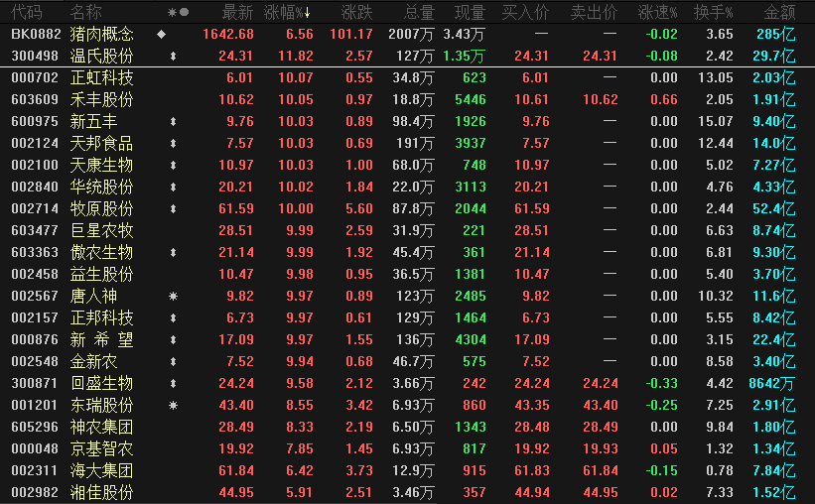Viewport: 815px width, 504px height.
Task: Click stock code 002714
Action: (35, 209)
